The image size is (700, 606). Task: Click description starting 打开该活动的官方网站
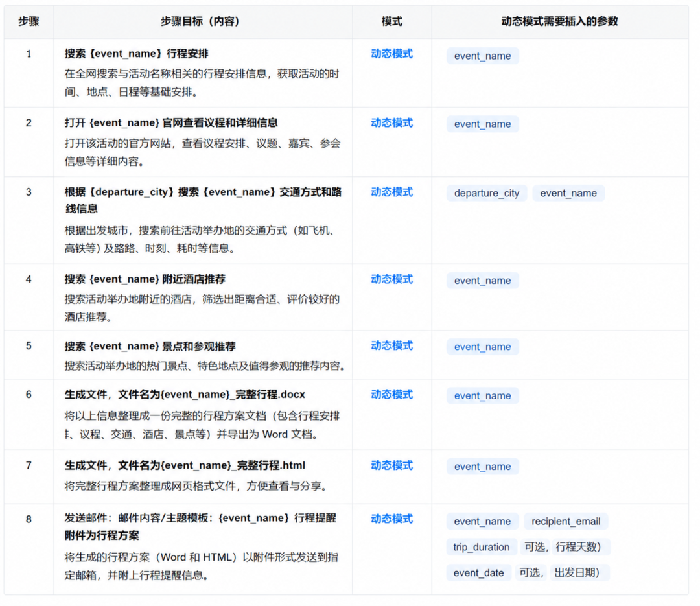coord(203,152)
